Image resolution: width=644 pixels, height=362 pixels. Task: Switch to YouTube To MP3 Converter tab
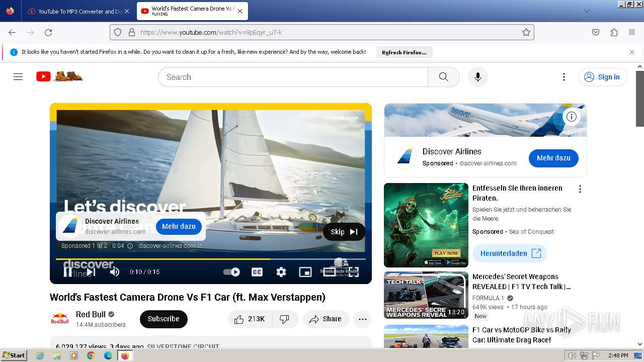pyautogui.click(x=78, y=11)
